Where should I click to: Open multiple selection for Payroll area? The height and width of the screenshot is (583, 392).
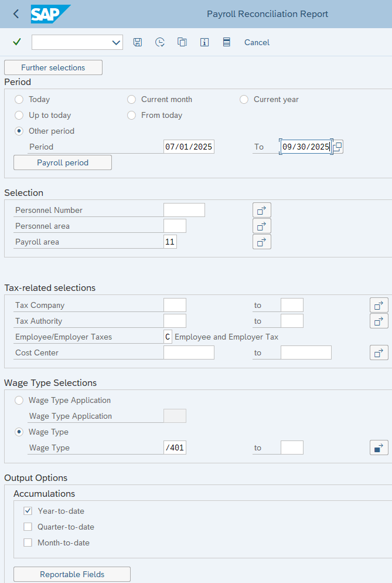pyautogui.click(x=261, y=241)
